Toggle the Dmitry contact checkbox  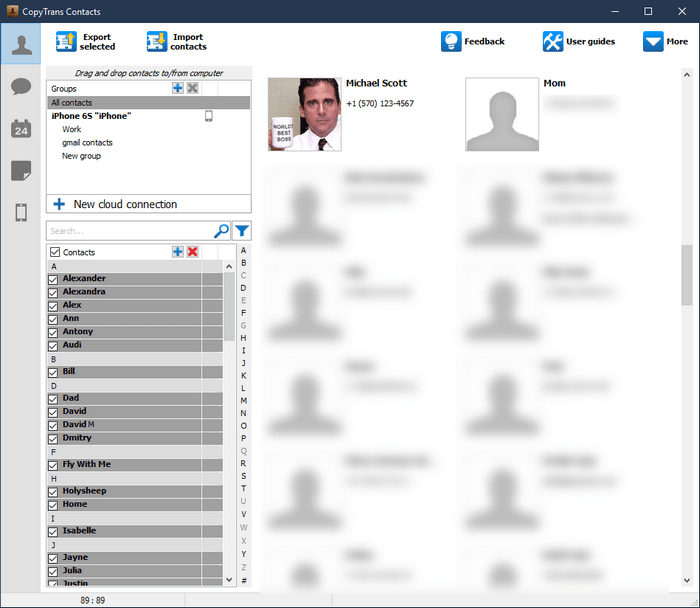tap(53, 439)
